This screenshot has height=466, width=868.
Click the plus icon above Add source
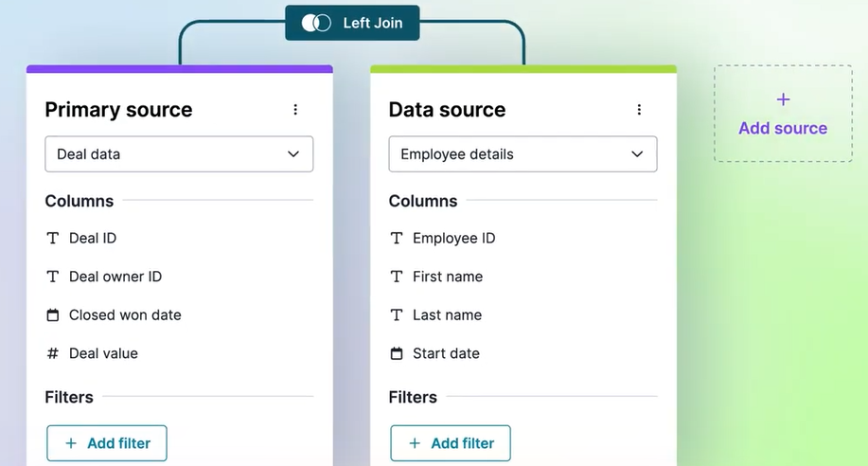(784, 99)
